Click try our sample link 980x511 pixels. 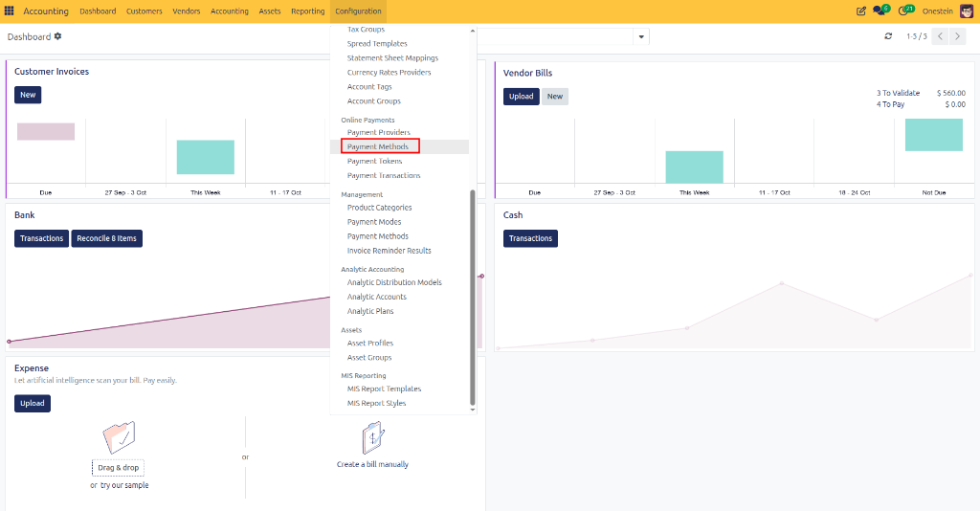pos(124,485)
